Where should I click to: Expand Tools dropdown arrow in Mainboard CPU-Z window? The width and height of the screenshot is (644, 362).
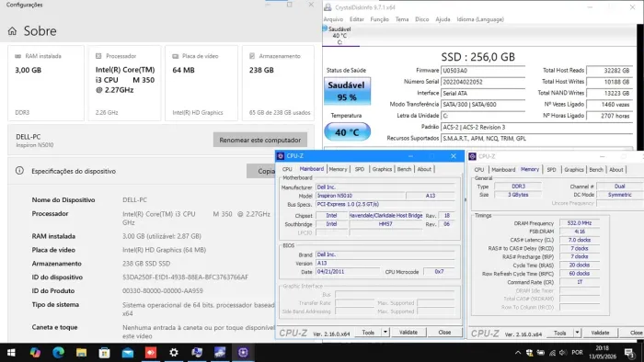(385, 333)
